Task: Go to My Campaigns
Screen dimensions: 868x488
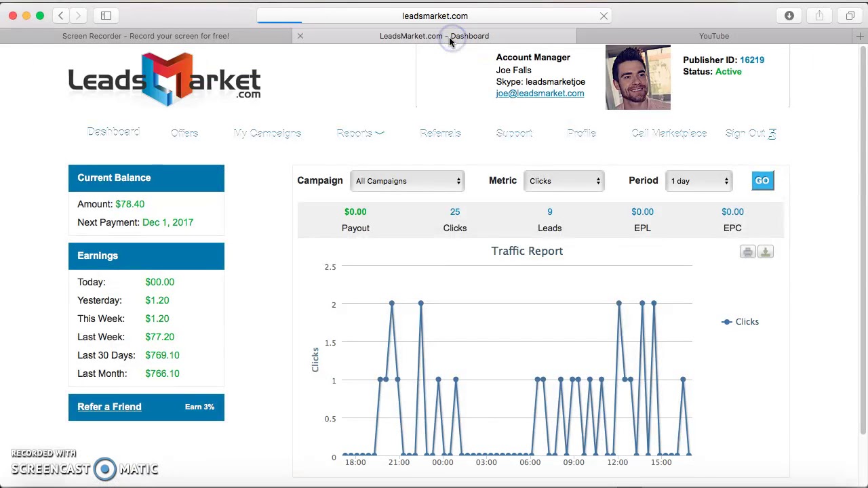Action: [267, 134]
